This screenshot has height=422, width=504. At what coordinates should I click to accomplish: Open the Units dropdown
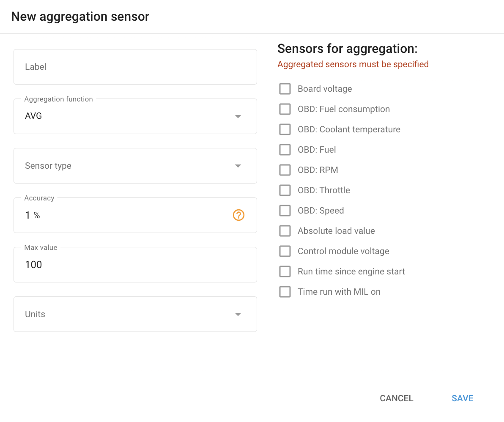click(x=135, y=314)
